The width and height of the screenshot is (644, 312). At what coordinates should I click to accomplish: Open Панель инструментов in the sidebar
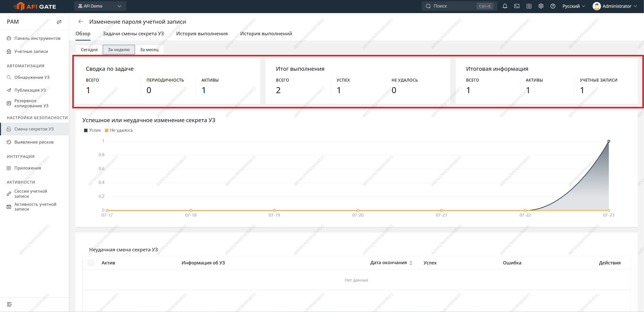[x=34, y=38]
